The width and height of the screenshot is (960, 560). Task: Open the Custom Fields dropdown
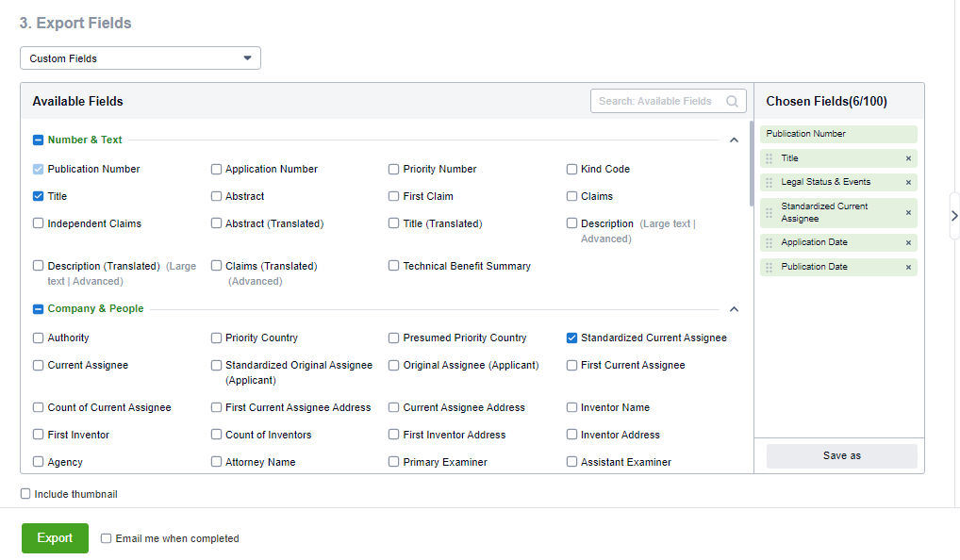pyautogui.click(x=140, y=58)
